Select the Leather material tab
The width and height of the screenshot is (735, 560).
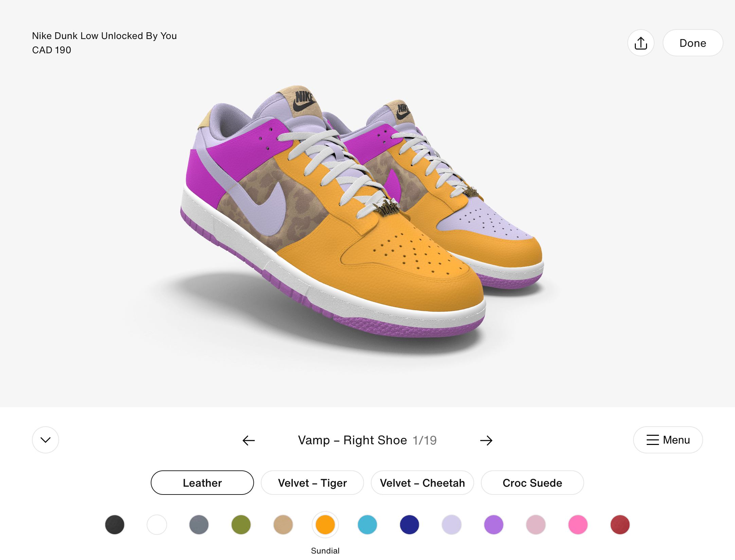pos(202,483)
